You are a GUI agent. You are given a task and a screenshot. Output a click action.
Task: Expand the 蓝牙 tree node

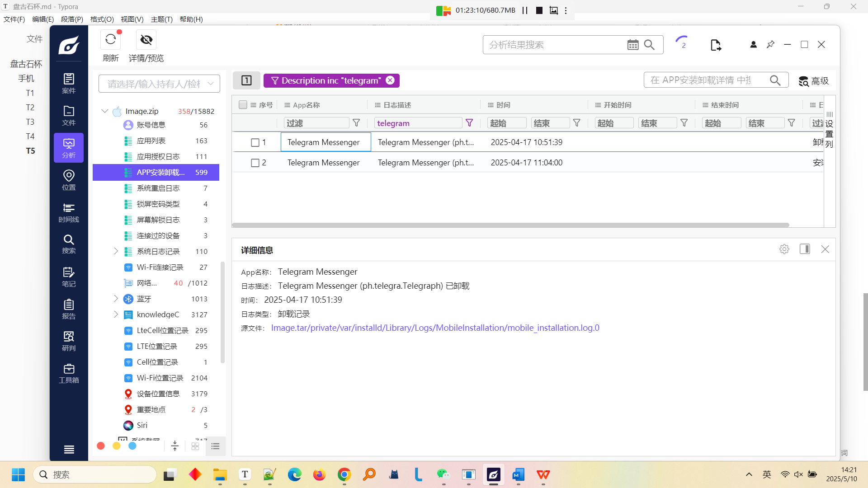[x=116, y=299]
